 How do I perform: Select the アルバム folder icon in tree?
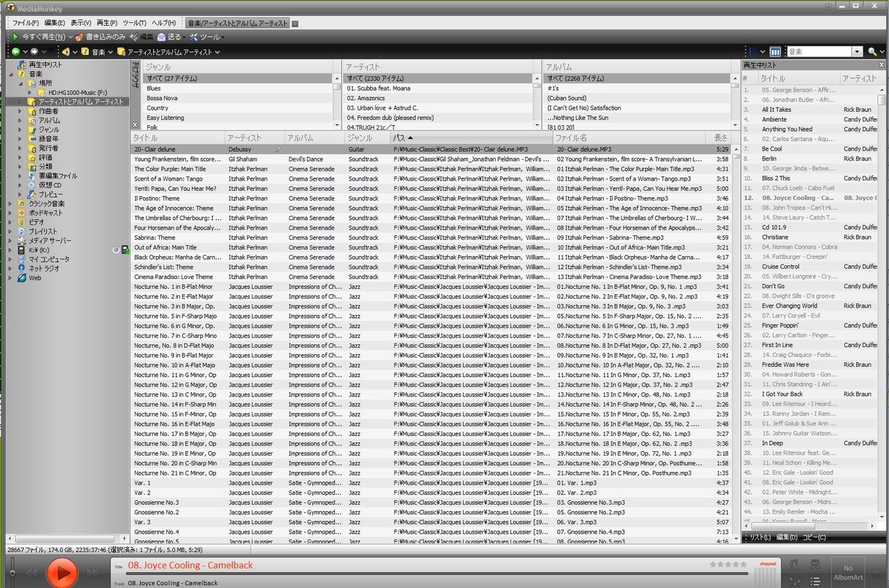pyautogui.click(x=33, y=120)
